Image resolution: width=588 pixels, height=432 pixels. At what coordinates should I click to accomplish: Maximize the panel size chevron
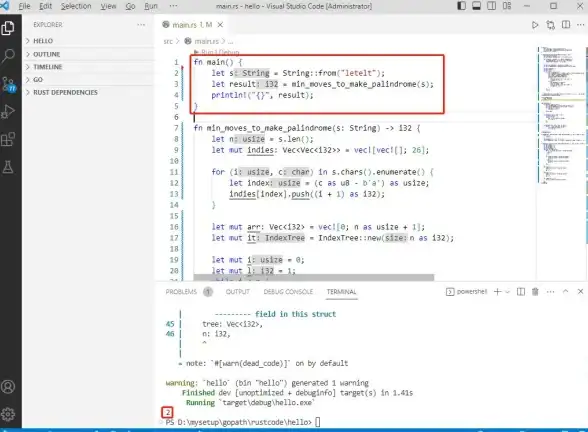(x=566, y=291)
